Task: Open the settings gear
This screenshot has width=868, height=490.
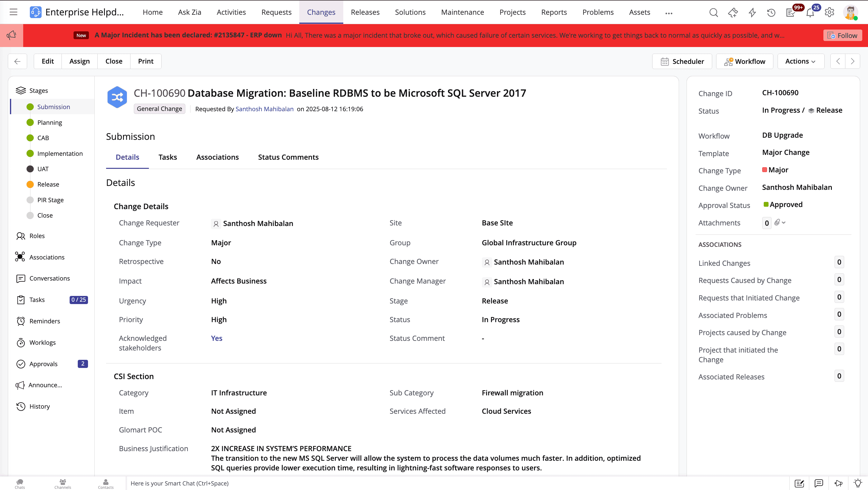Action: [x=829, y=12]
